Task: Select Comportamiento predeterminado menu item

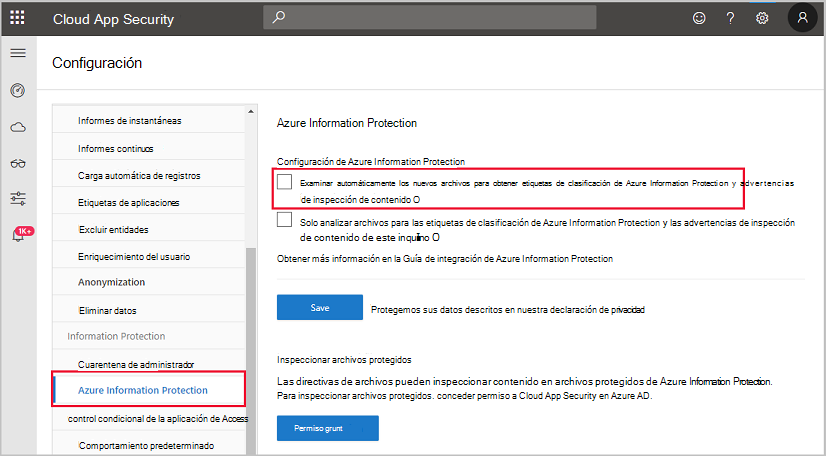Action: click(149, 445)
